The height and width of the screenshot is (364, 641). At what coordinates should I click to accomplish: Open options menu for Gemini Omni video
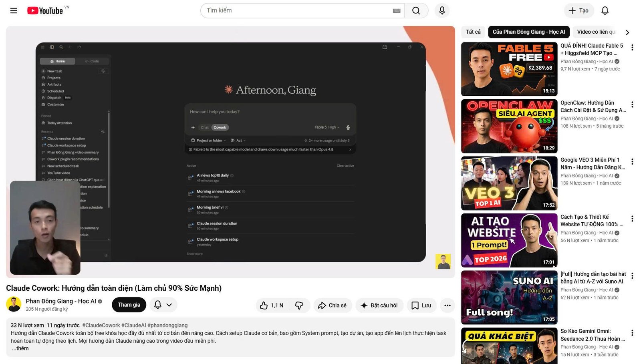632,333
